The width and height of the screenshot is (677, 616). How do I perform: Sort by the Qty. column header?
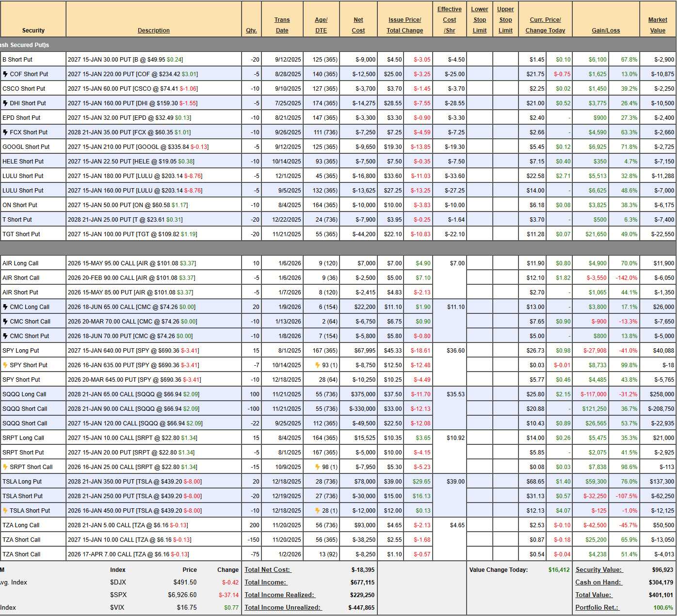(x=251, y=31)
